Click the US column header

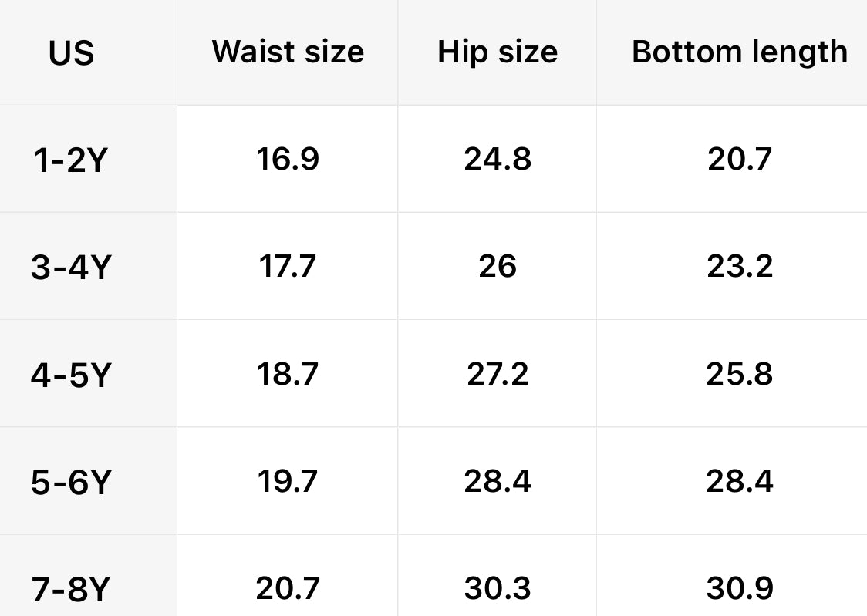71,52
